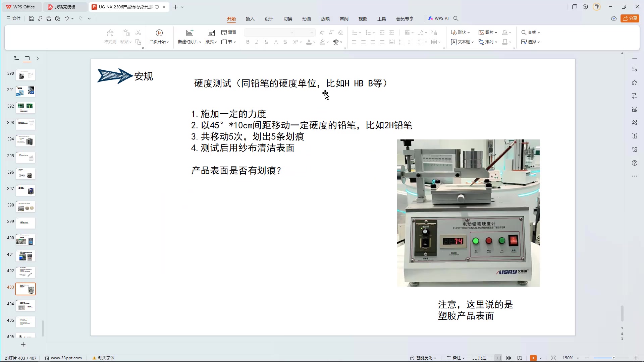The image size is (644, 362).
Task: Click the 重置 reset slide icon
Action: [228, 33]
